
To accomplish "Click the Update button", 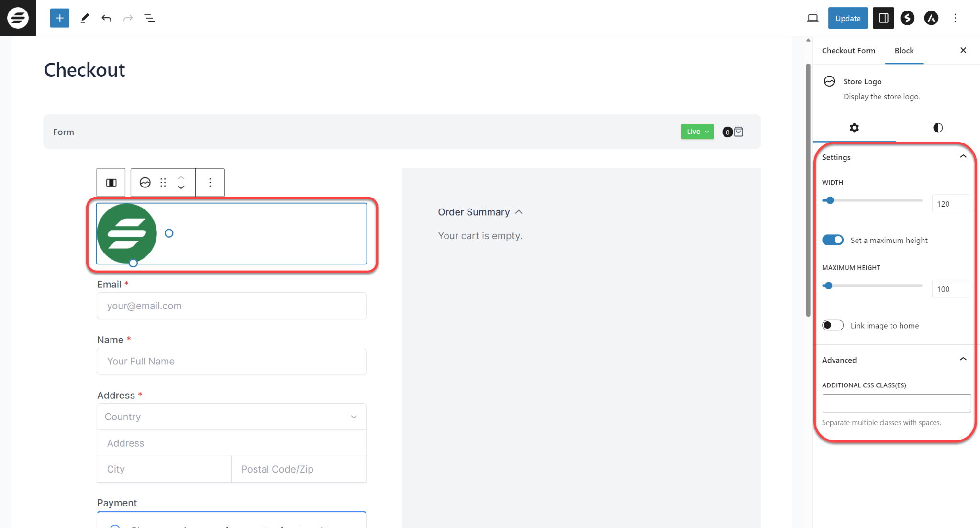I will pyautogui.click(x=847, y=18).
